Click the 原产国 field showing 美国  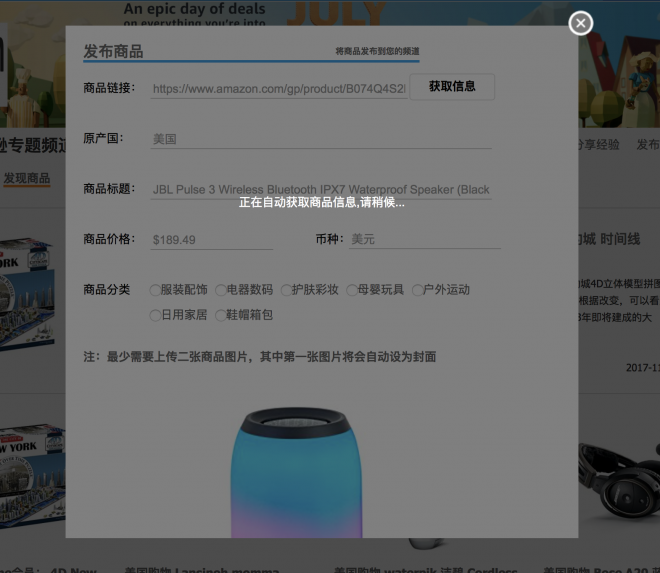(321, 139)
